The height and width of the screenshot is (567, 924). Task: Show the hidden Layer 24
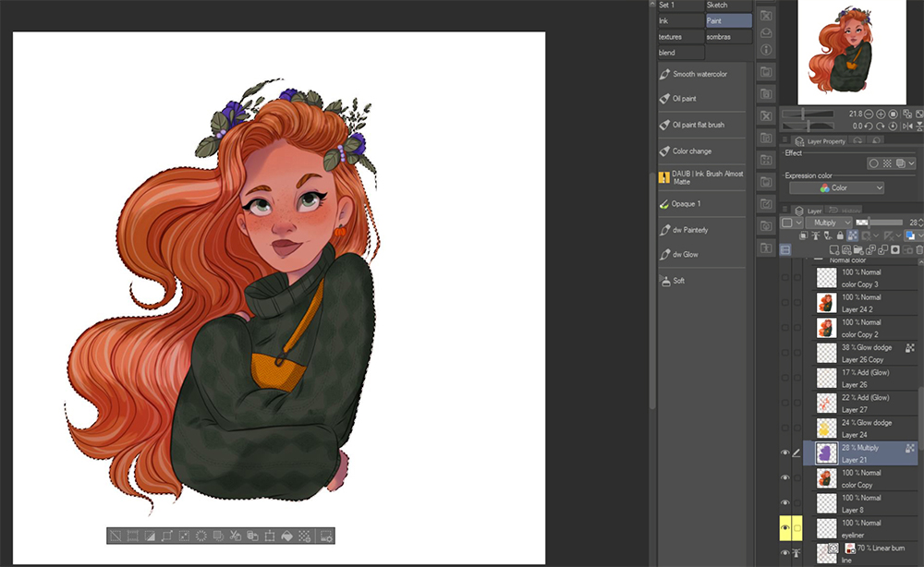(785, 428)
